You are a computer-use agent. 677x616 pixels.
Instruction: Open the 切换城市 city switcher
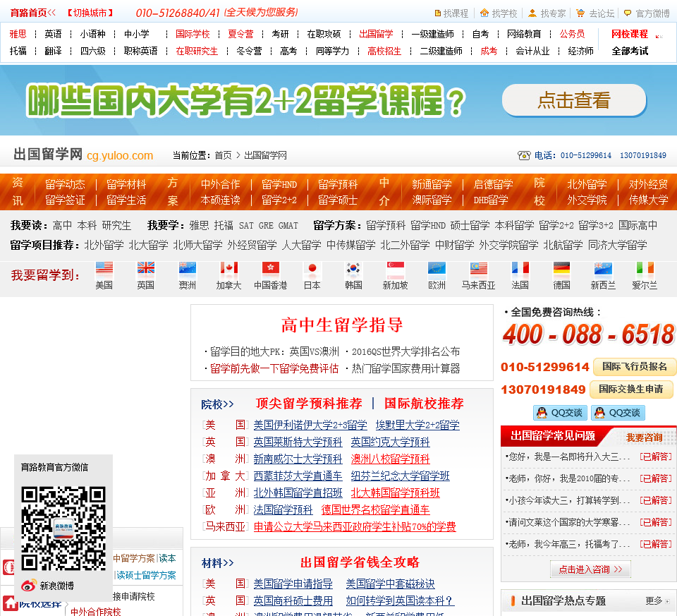point(90,13)
